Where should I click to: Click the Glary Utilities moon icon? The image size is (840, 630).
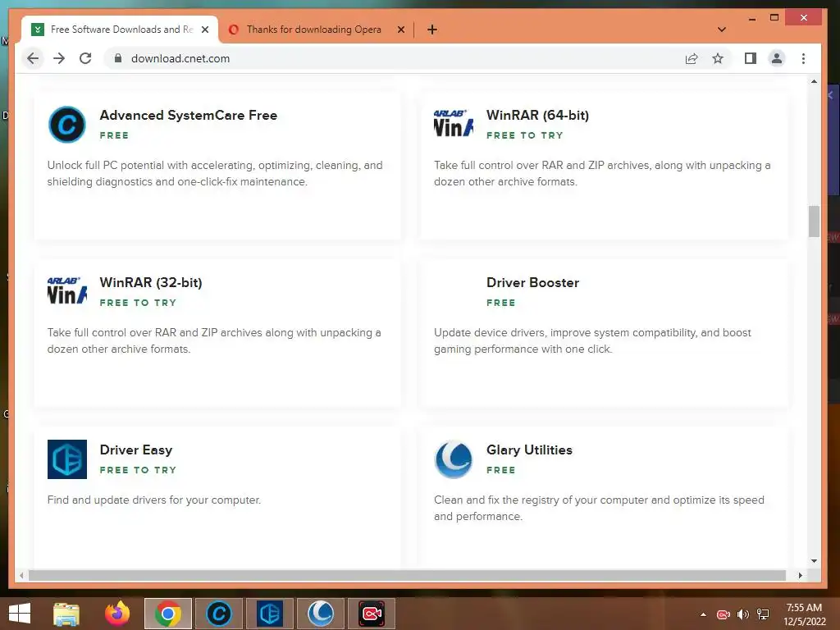(454, 459)
